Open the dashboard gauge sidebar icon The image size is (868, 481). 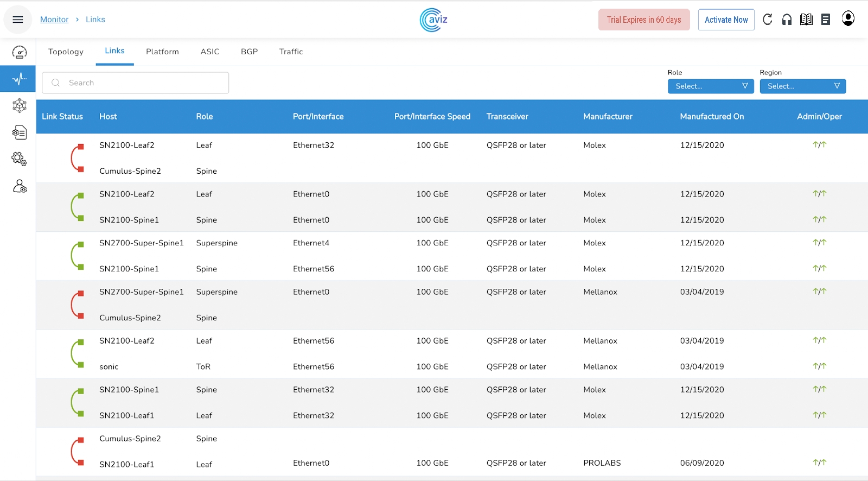point(19,52)
